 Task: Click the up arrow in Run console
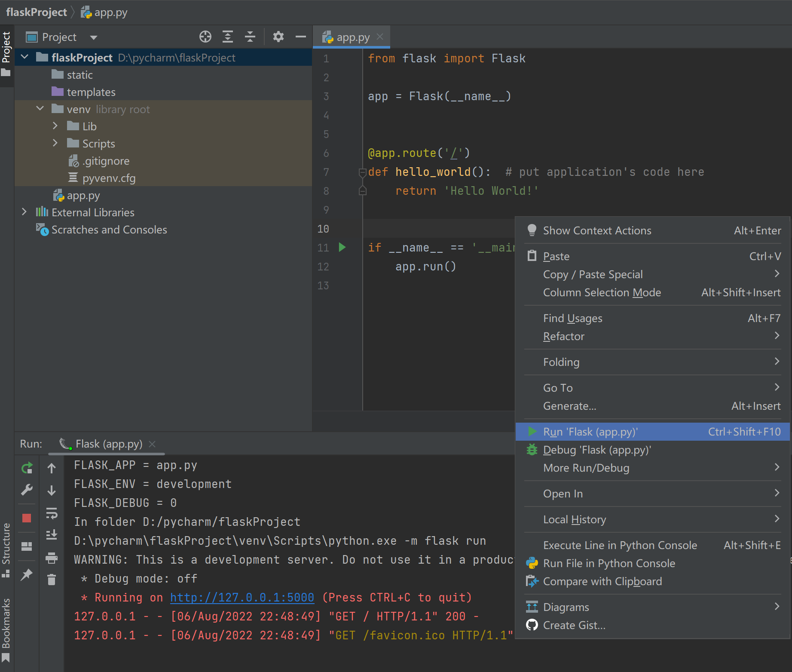pyautogui.click(x=52, y=468)
